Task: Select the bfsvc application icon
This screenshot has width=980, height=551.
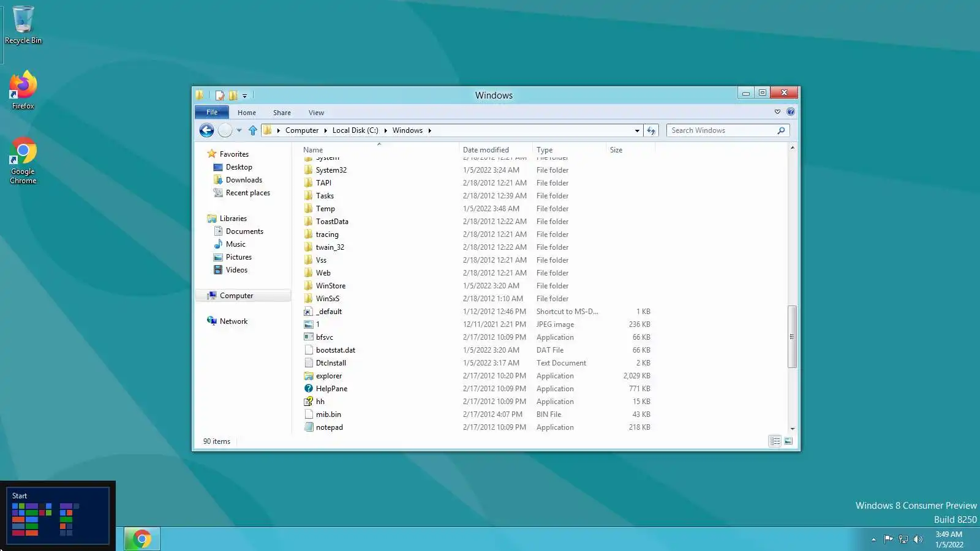Action: pos(309,337)
